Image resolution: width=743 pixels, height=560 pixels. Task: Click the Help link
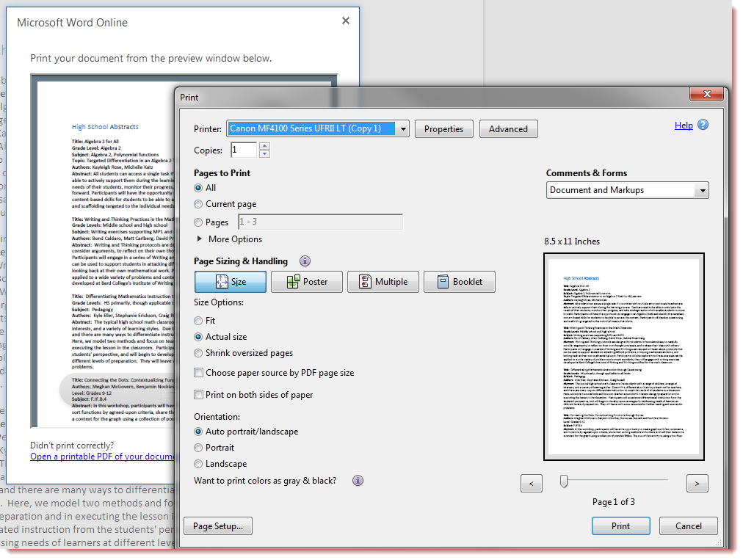pyautogui.click(x=684, y=125)
